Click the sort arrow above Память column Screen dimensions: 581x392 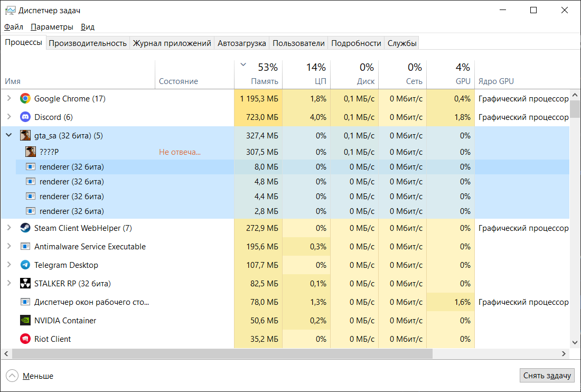click(x=243, y=64)
